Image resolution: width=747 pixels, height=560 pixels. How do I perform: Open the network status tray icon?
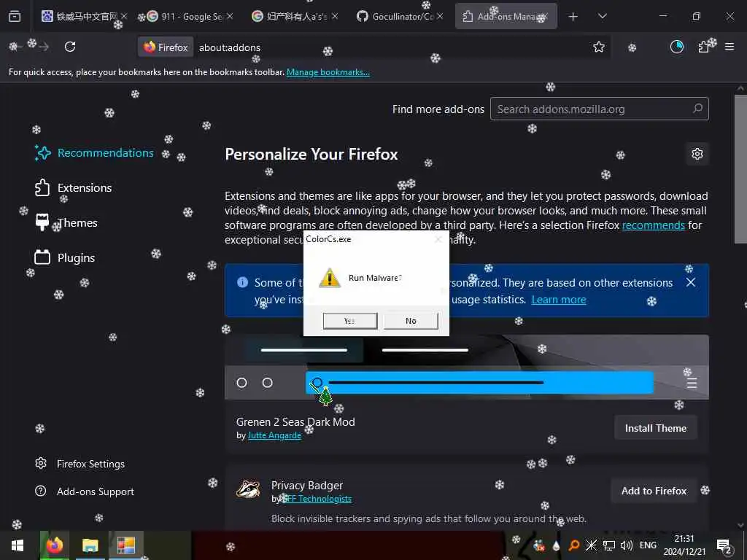tap(609, 545)
